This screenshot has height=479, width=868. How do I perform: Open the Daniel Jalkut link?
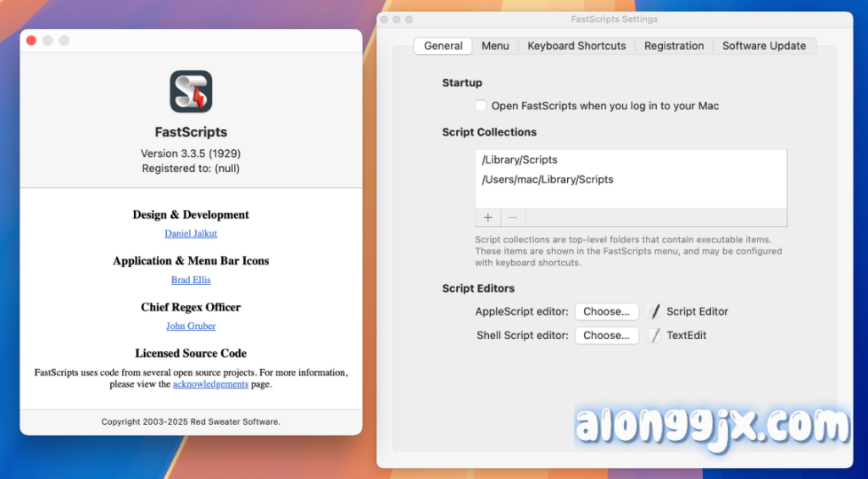191,233
